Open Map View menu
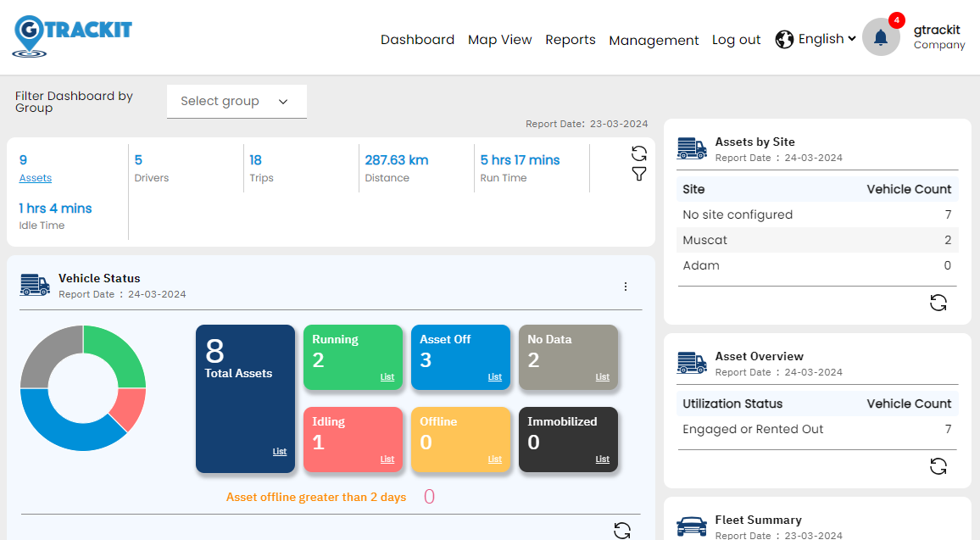Image resolution: width=980 pixels, height=540 pixels. tap(500, 39)
